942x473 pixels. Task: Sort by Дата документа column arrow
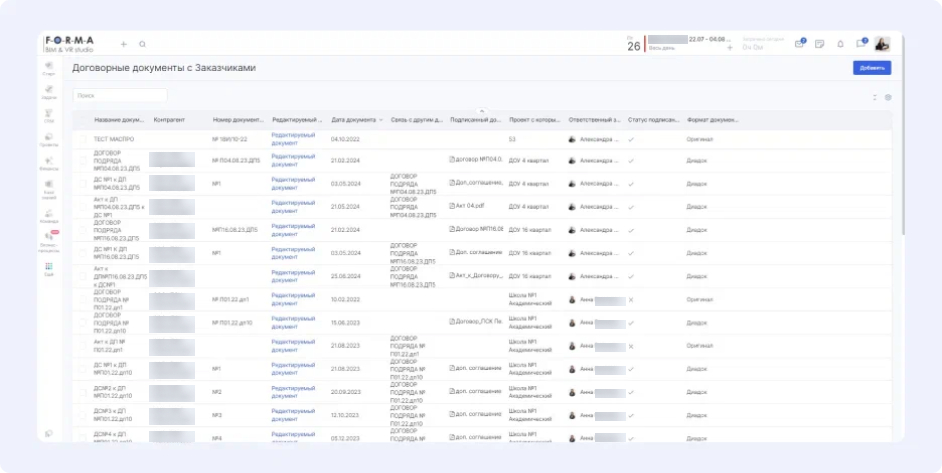380,120
